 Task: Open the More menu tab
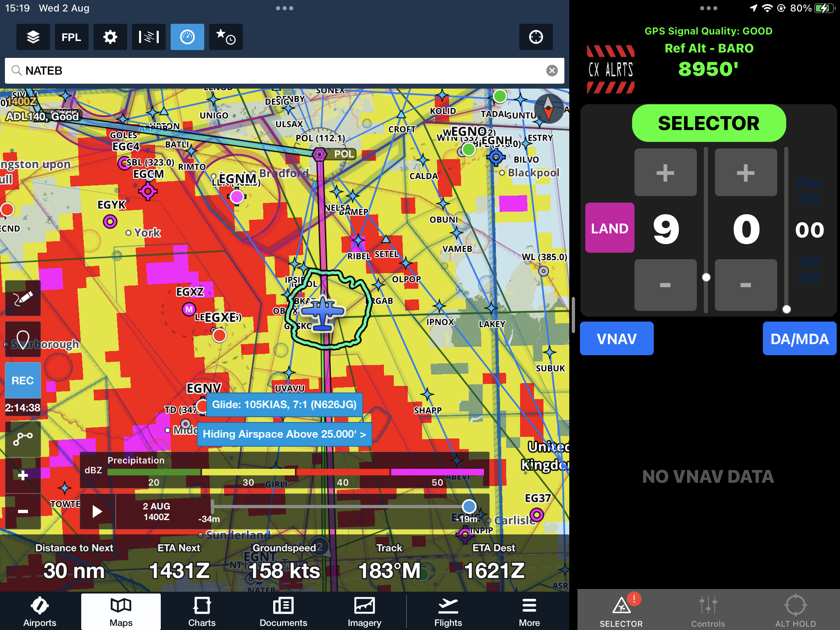coord(530,612)
